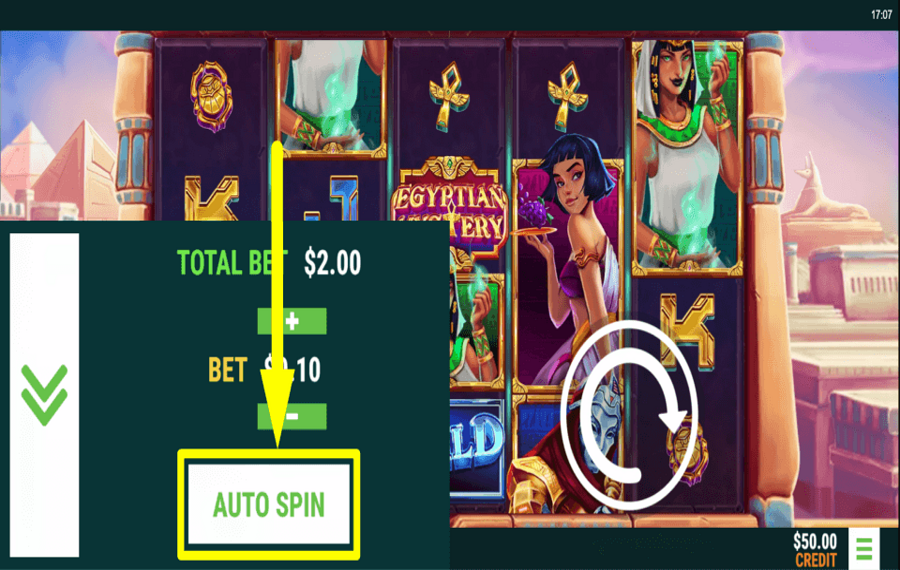Viewport: 900px width, 570px height.
Task: Select the golden scarab symbol on reel one
Action: [x=212, y=96]
